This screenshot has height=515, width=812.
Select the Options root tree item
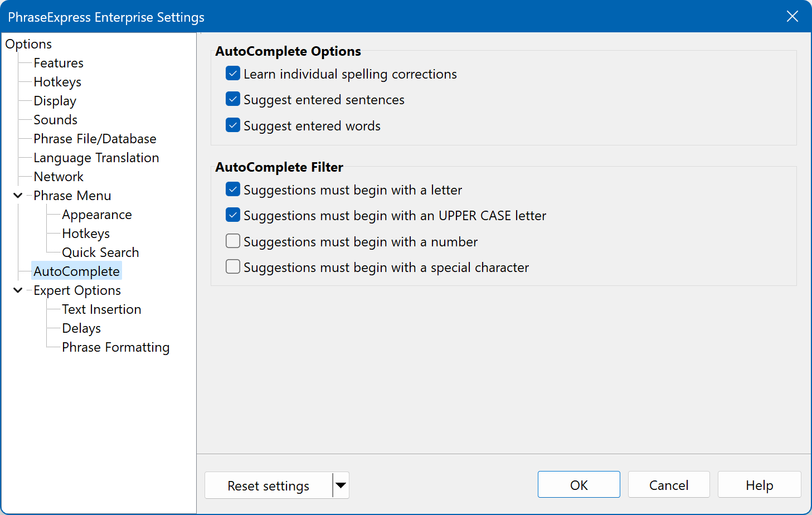coord(28,44)
